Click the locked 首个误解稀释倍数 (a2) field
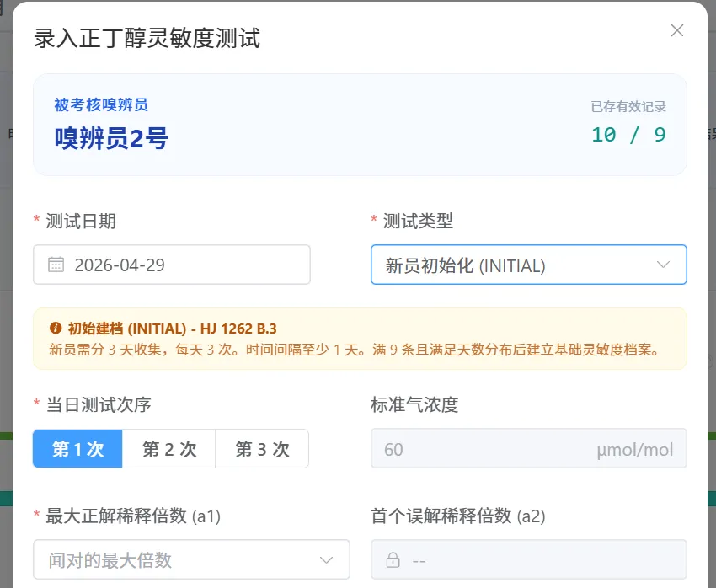Image resolution: width=716 pixels, height=588 pixels. (x=529, y=559)
